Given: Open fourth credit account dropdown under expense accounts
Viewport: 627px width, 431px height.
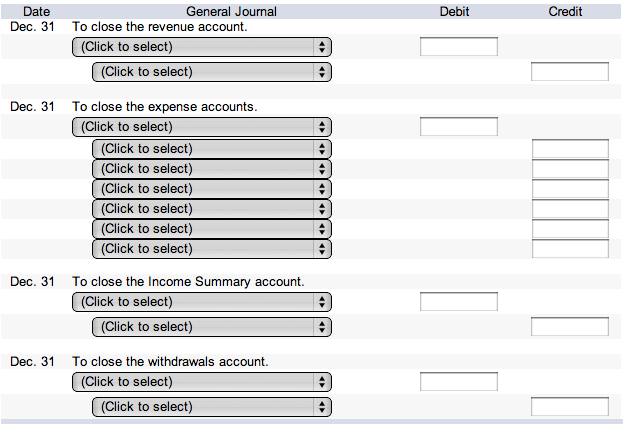Looking at the screenshot, I should coord(211,209).
